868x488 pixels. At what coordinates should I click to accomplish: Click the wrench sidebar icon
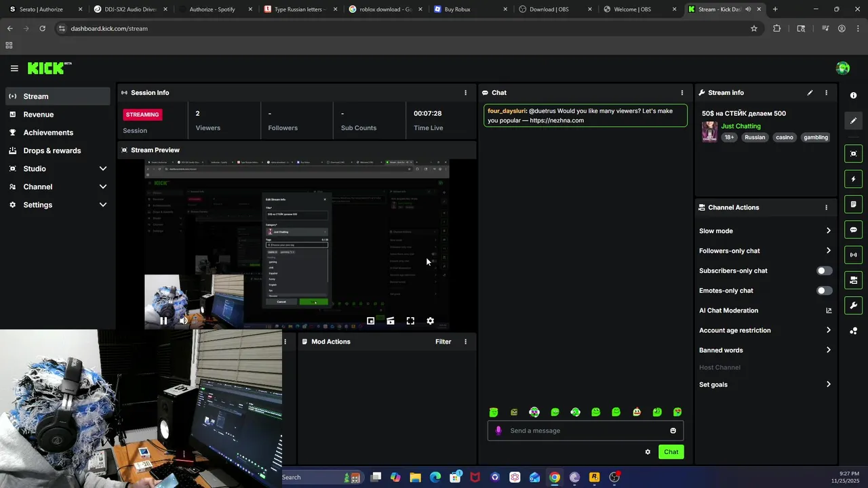pos(854,305)
